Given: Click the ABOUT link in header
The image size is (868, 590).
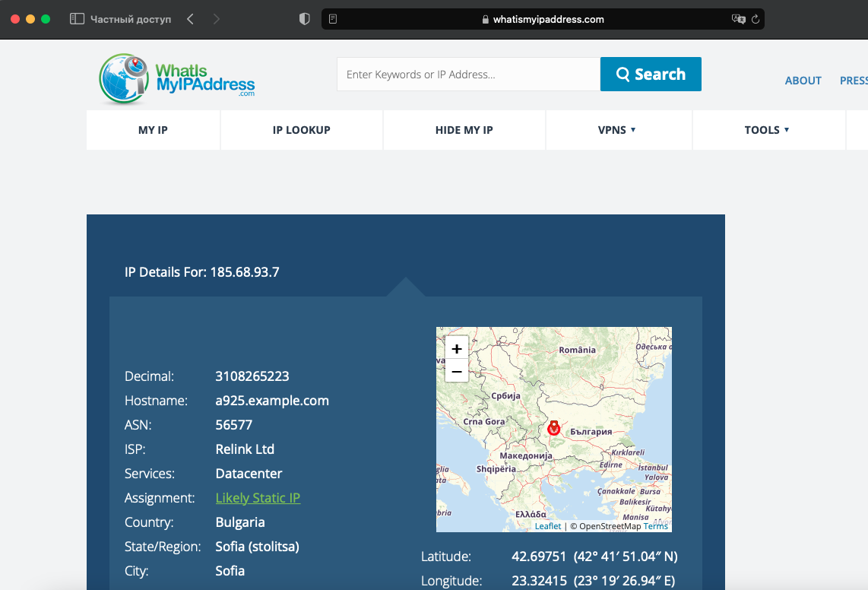Looking at the screenshot, I should 803,81.
